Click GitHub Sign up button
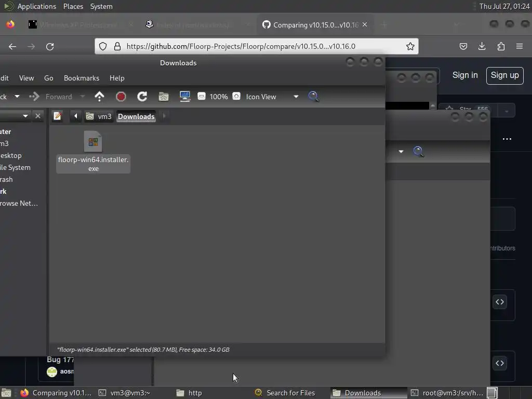Viewport: 532px width, 399px height. [x=504, y=76]
